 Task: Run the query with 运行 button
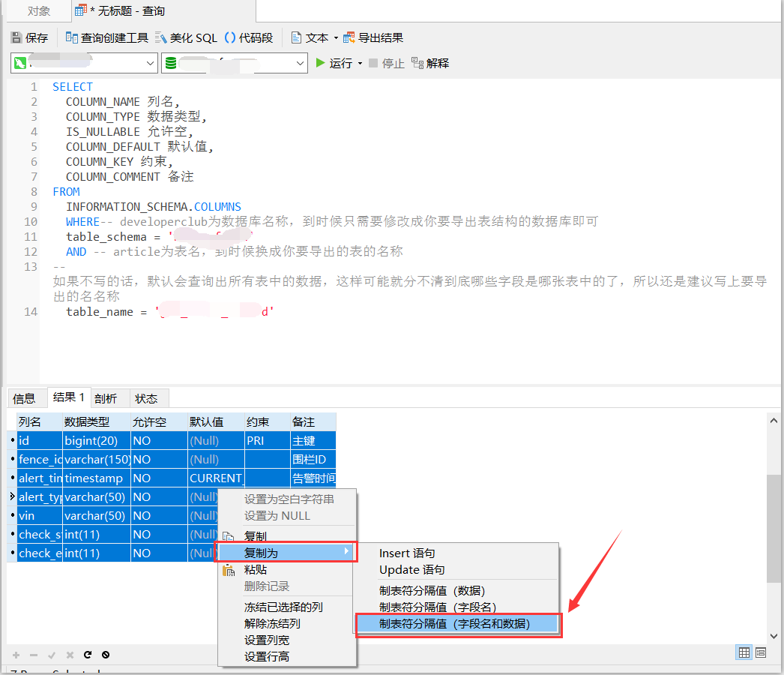tap(337, 63)
